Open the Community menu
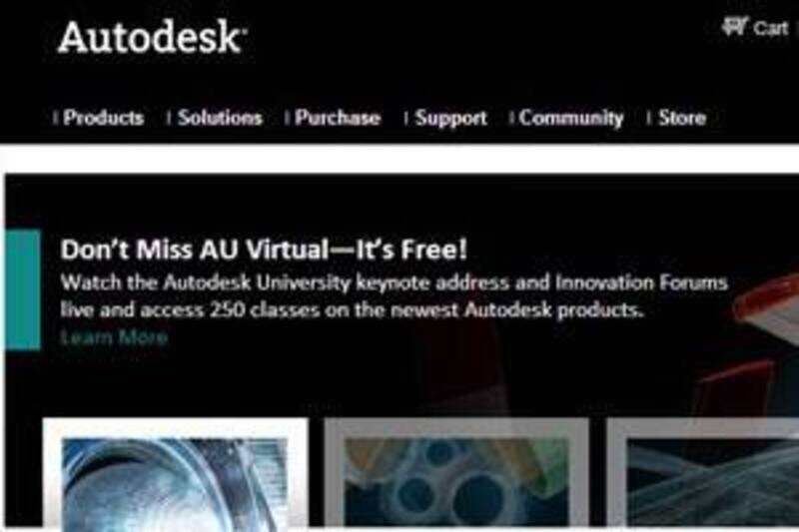This screenshot has height=532, width=799. 571,118
